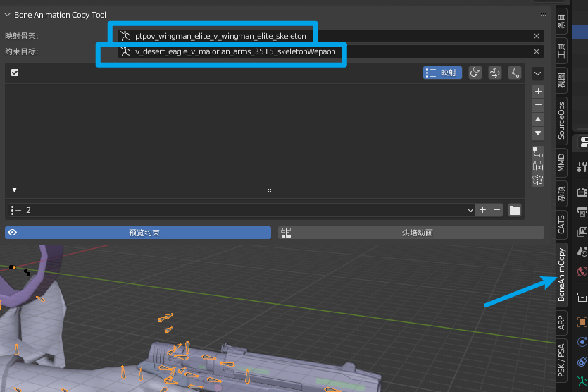588x392 pixels.
Task: Open the 映射骨架 armature selector field
Action: click(x=330, y=36)
